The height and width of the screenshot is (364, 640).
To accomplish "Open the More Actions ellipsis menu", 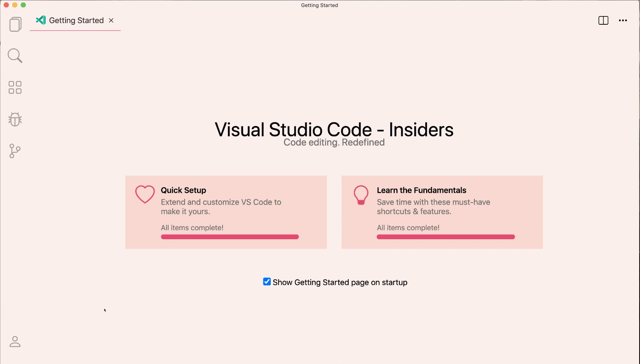I will [623, 21].
